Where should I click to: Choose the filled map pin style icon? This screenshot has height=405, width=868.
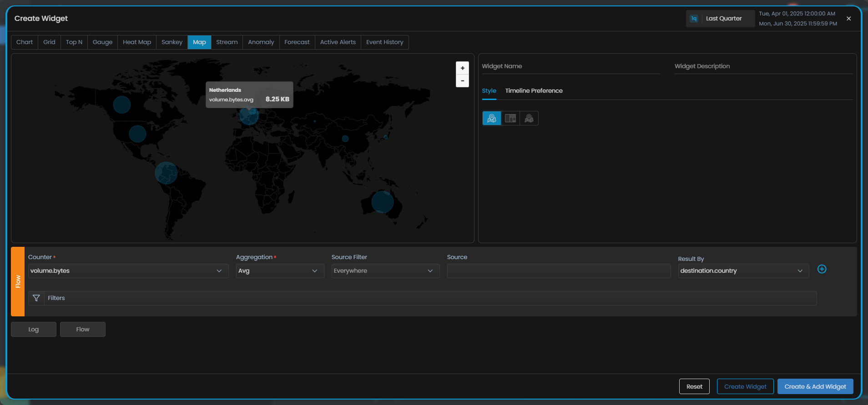(x=529, y=118)
